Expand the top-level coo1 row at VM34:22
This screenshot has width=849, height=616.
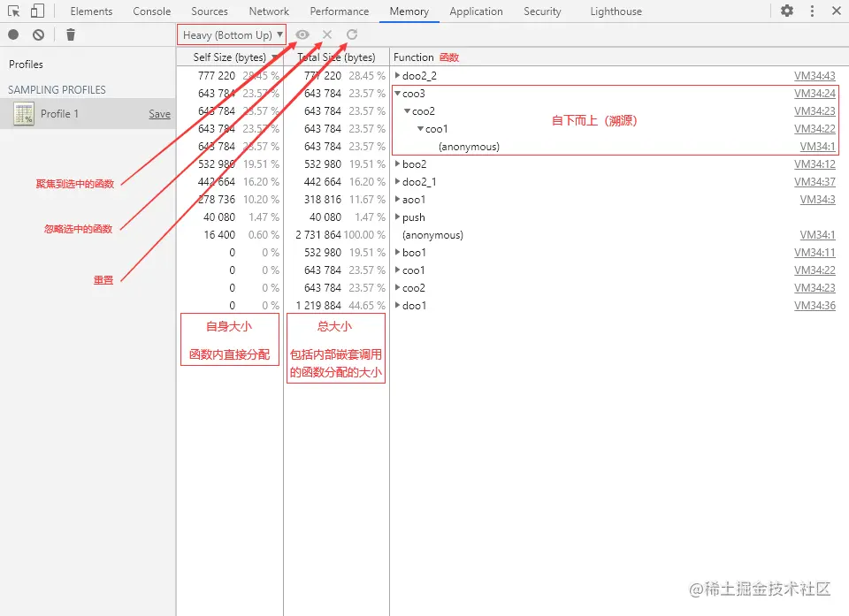click(x=397, y=270)
